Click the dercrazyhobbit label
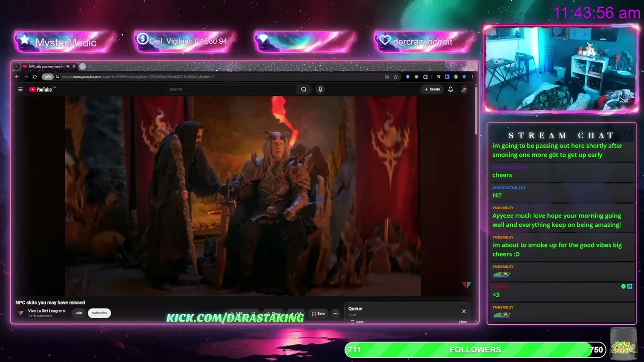Image resolution: width=644 pixels, height=362 pixels. [423, 42]
